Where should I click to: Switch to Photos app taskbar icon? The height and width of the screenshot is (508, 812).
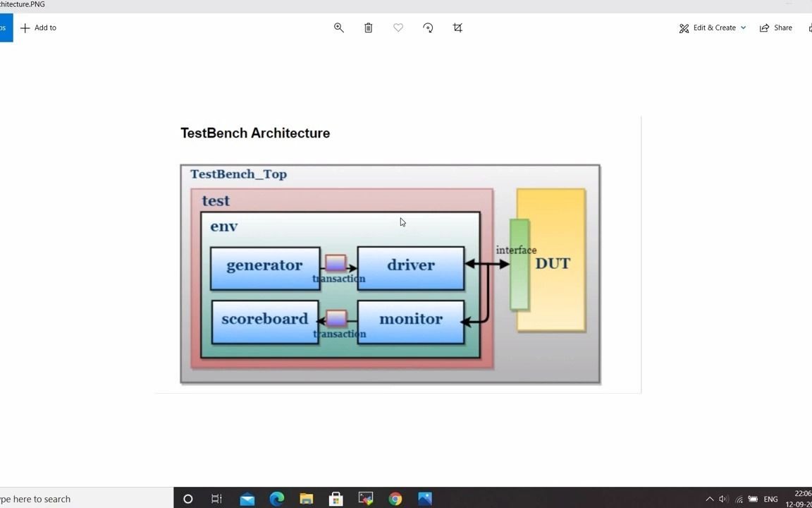coord(424,499)
